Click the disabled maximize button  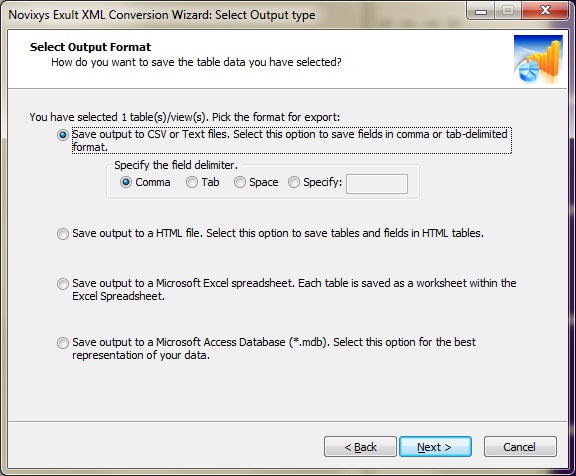click(x=508, y=10)
